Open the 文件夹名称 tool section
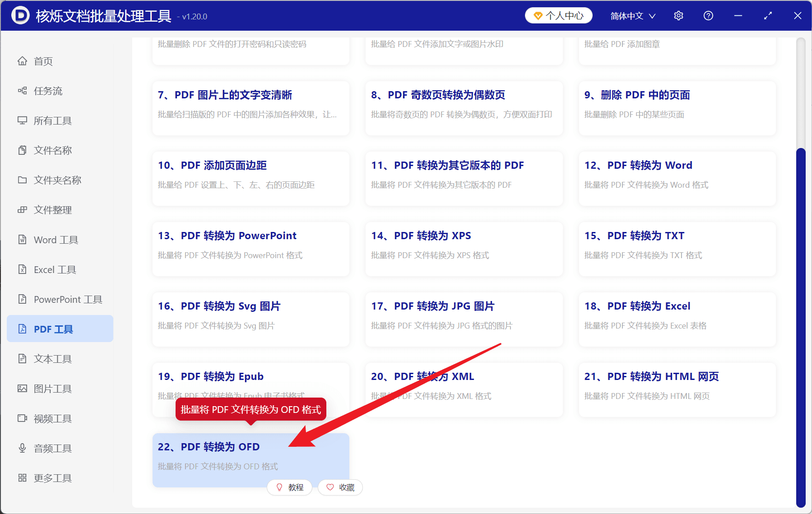Image resolution: width=812 pixels, height=514 pixels. [57, 180]
